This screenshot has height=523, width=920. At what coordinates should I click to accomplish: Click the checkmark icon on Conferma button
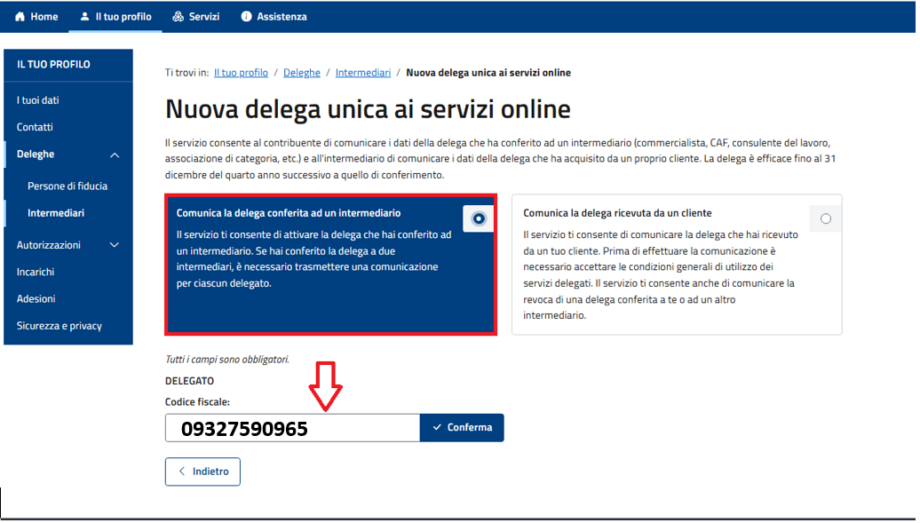point(437,428)
